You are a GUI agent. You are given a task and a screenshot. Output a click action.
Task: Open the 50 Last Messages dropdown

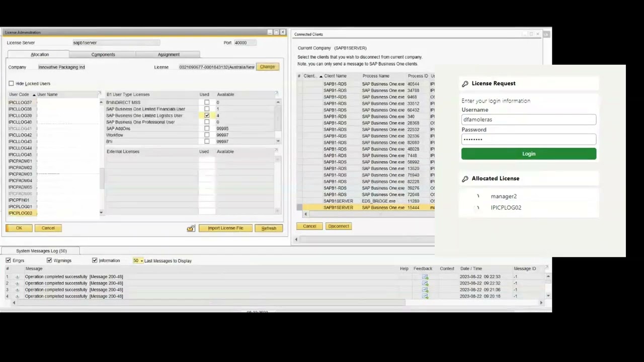click(141, 261)
